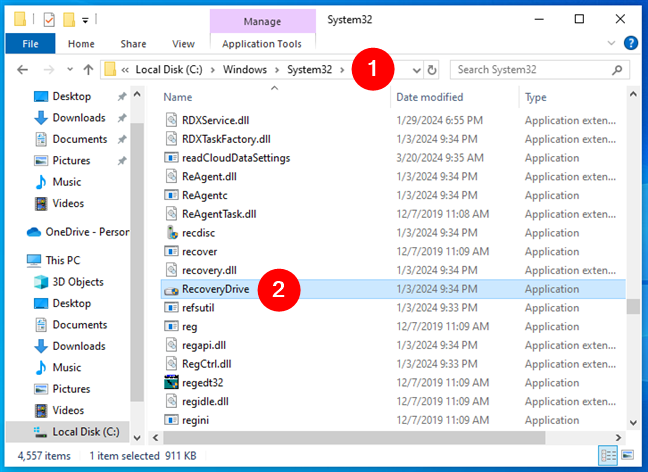Click the navigation pane scrollbar thumb
The height and width of the screenshot is (472, 648).
pyautogui.click(x=137, y=262)
